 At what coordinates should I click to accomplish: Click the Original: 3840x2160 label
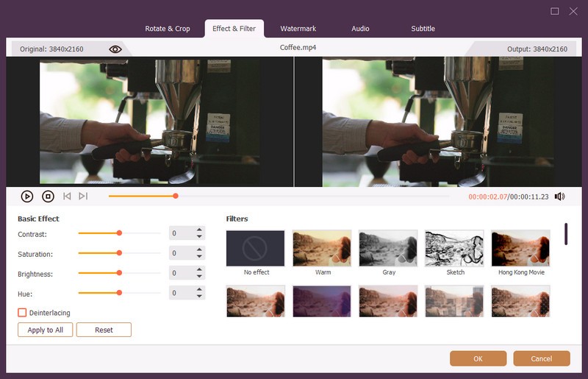pos(51,49)
